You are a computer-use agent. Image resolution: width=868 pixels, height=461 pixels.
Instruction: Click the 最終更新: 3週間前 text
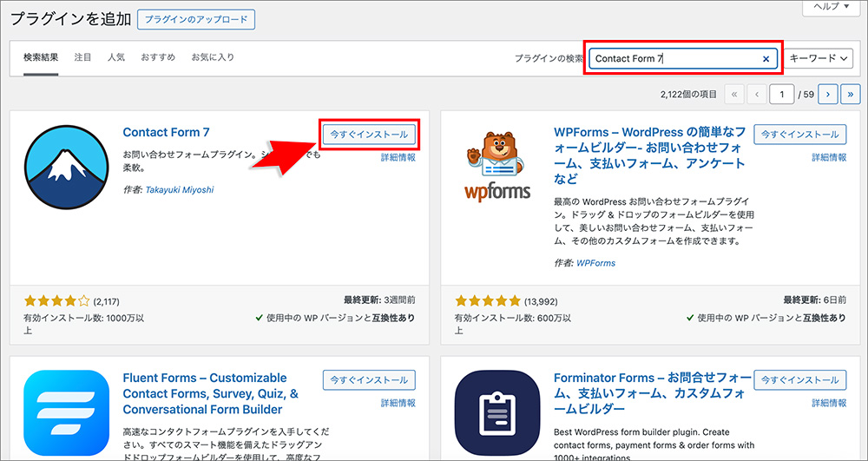tap(379, 300)
